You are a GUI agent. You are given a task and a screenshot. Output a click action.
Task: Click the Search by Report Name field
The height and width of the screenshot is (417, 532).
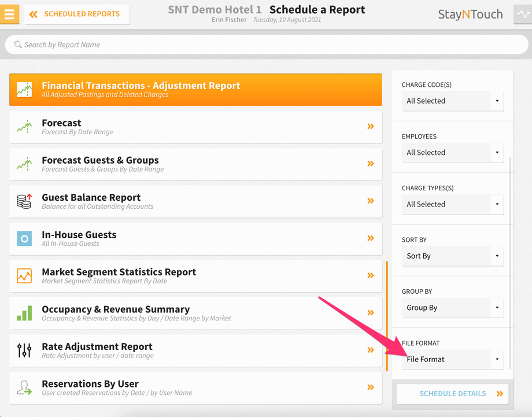[267, 45]
